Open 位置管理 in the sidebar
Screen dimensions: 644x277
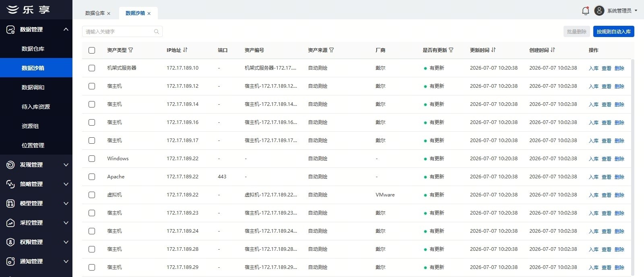(36, 145)
